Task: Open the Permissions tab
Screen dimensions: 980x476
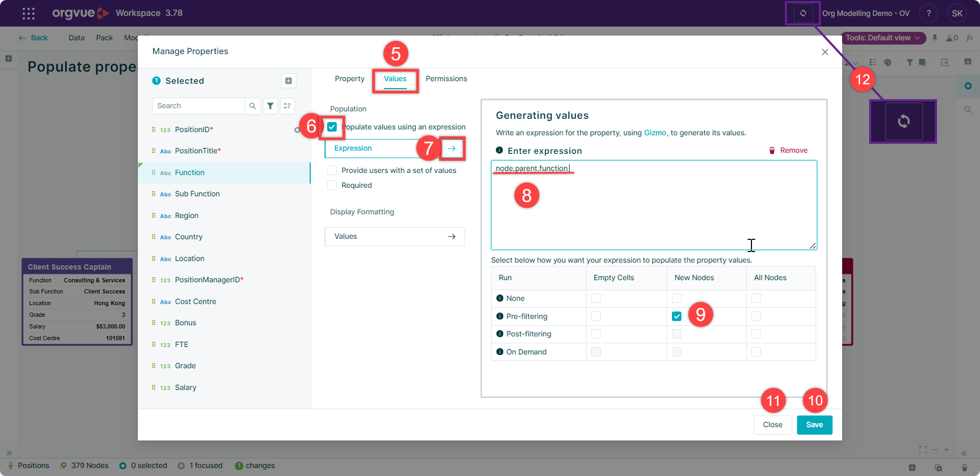Action: pyautogui.click(x=446, y=79)
